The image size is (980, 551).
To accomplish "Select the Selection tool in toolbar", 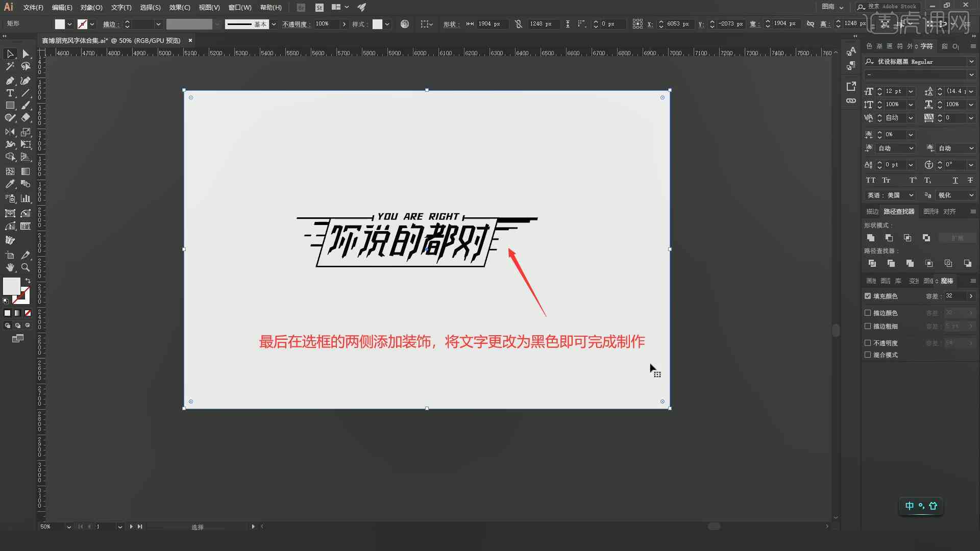I will [9, 53].
